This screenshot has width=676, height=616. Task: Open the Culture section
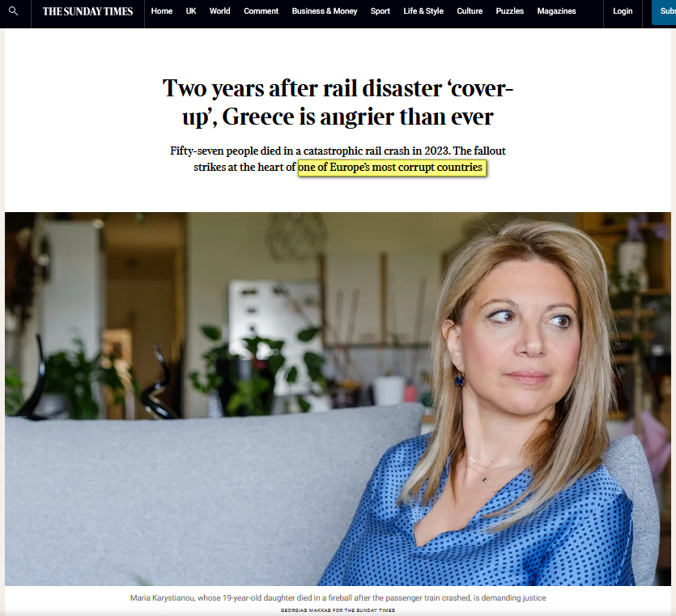click(x=470, y=11)
